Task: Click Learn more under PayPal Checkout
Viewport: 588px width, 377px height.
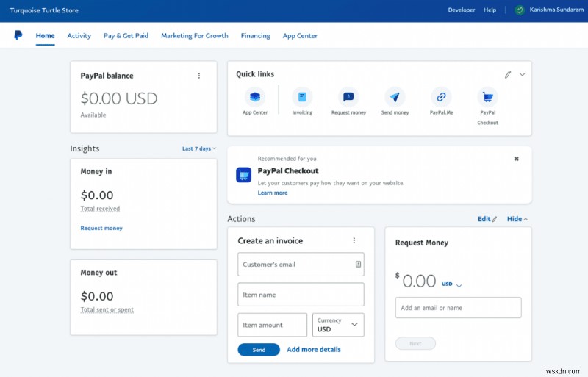Action: point(273,193)
